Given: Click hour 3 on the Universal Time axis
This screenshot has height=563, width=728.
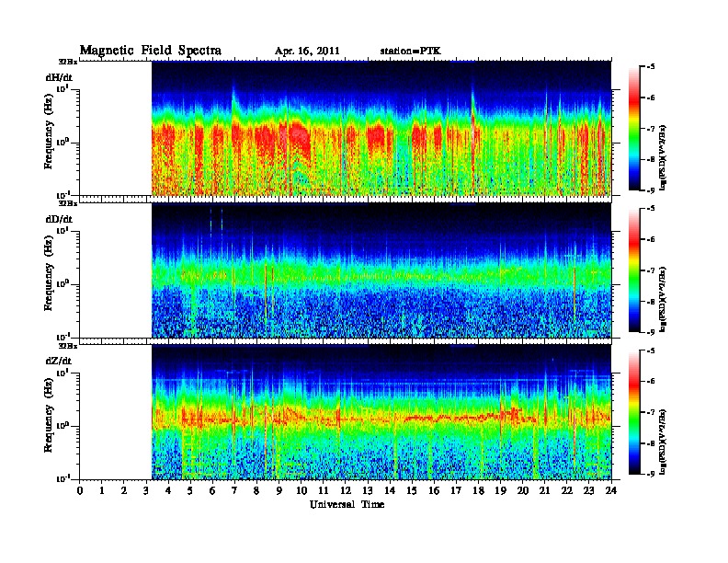Looking at the screenshot, I should [146, 491].
